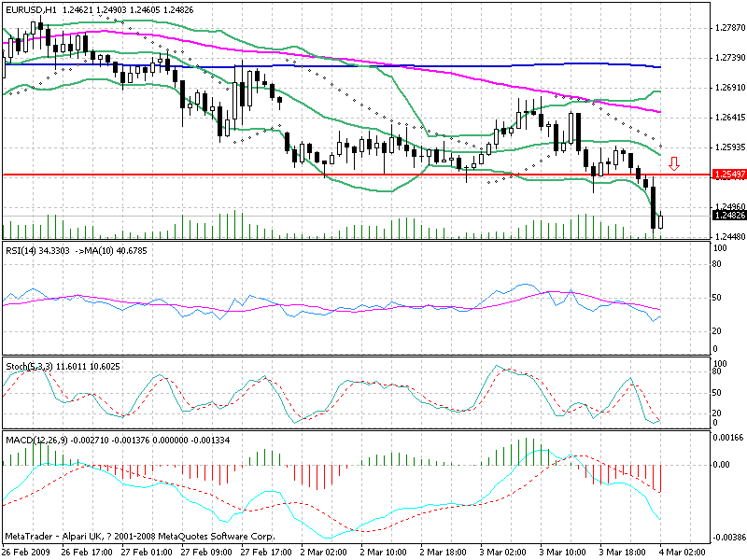Screen dimensions: 747x560
Task: Click the MetaTrader - Alpari UK copyright text
Action: pyautogui.click(x=140, y=536)
